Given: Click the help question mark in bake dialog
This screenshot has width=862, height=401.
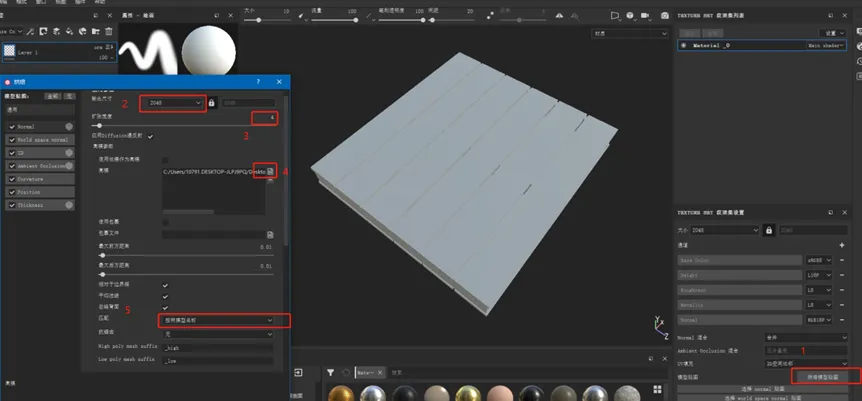Looking at the screenshot, I should (258, 82).
